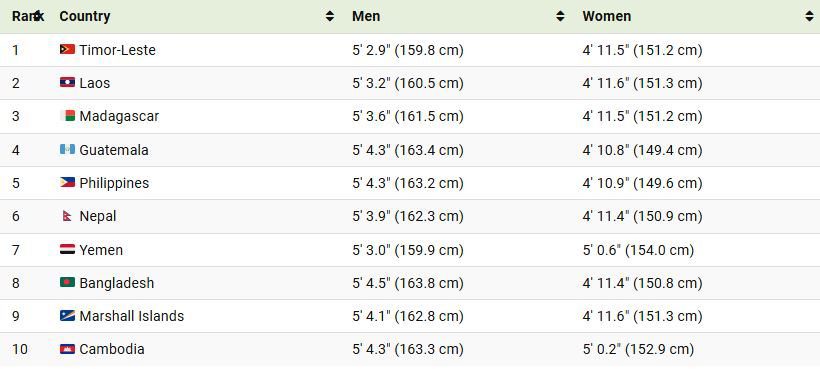Viewport: 820px width, 369px height.
Task: Click the Rank header label
Action: point(23,16)
